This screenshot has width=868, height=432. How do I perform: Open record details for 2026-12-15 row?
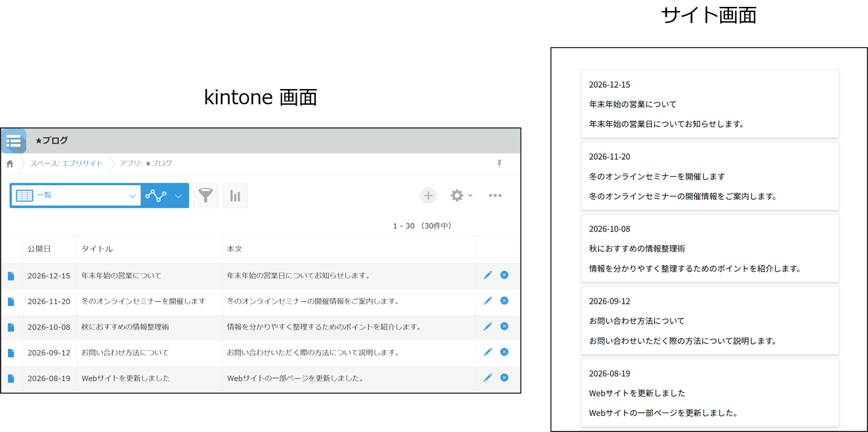coord(11,276)
